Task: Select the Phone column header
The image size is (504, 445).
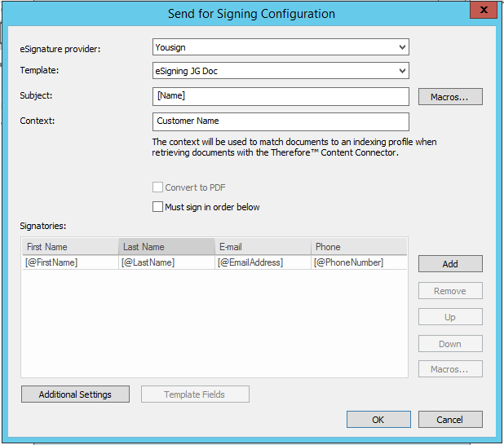Action: coord(358,247)
